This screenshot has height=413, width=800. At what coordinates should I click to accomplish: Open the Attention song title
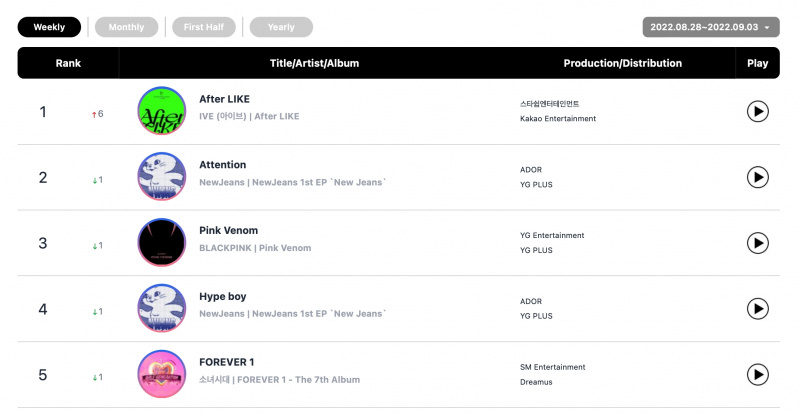tap(222, 165)
